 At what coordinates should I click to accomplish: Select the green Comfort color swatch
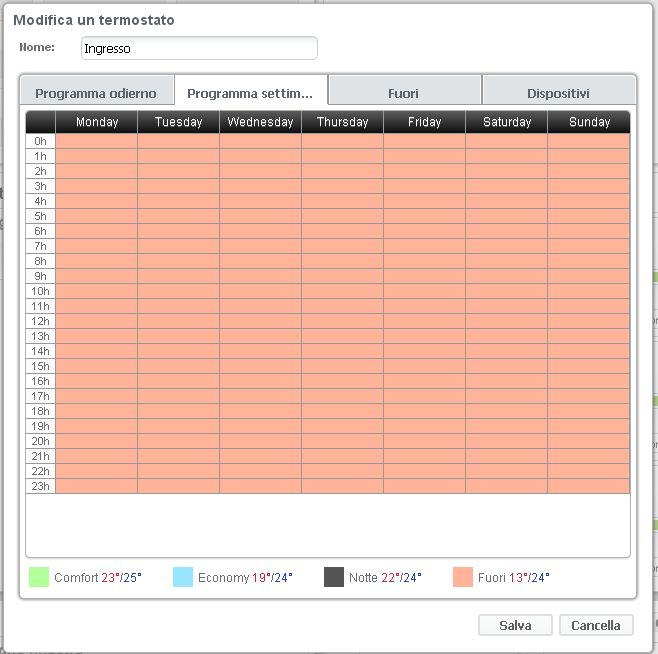coord(39,577)
